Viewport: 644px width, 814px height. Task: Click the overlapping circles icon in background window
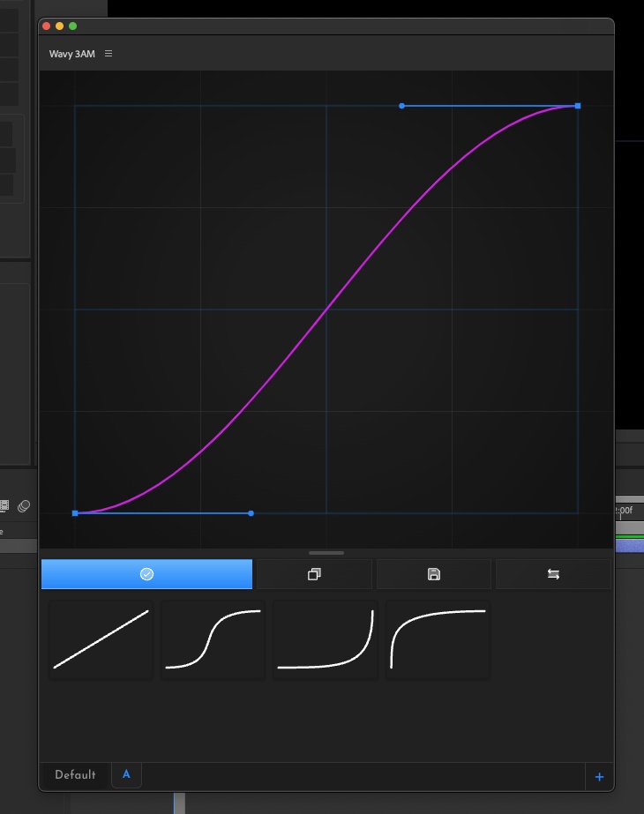tap(24, 506)
